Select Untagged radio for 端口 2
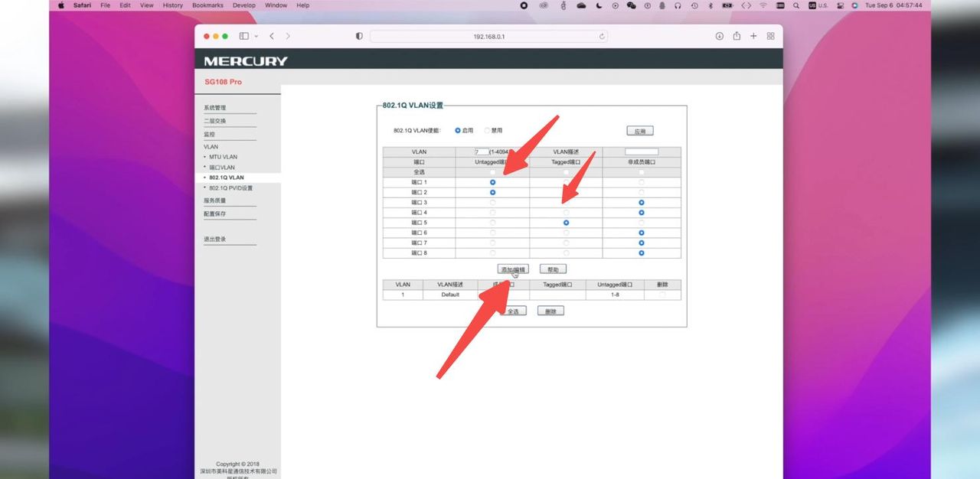Screen dimensions: 980x479 click(x=492, y=192)
